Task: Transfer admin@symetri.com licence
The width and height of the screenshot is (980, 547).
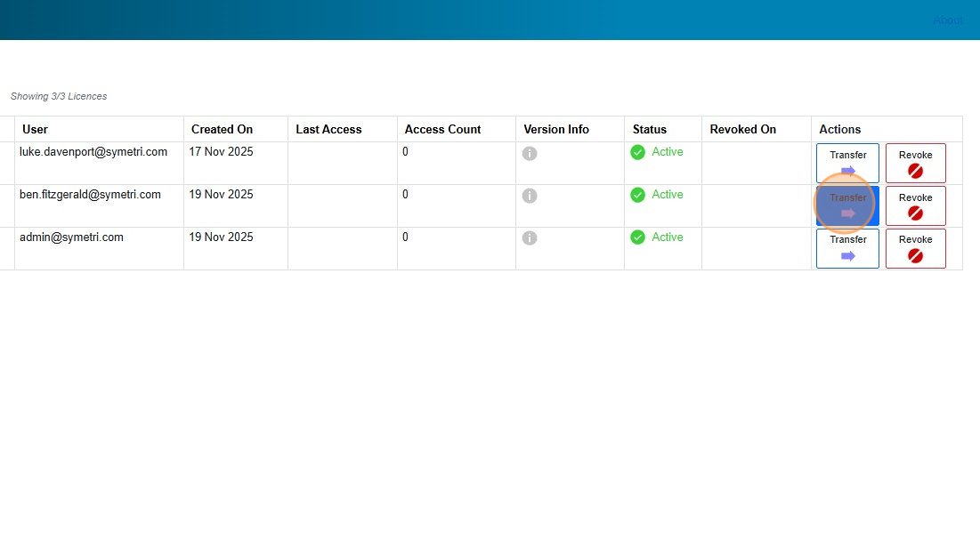Action: (x=847, y=248)
